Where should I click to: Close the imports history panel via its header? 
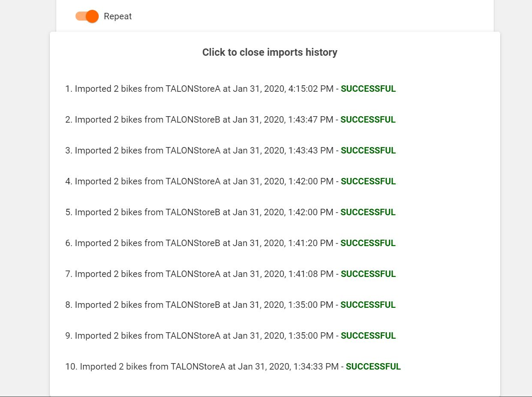tap(269, 52)
